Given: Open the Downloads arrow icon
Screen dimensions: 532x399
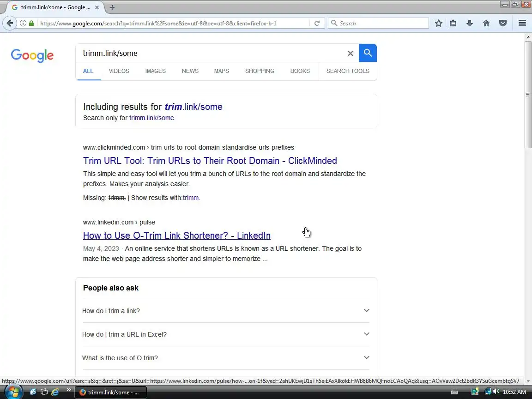Looking at the screenshot, I should [x=470, y=23].
